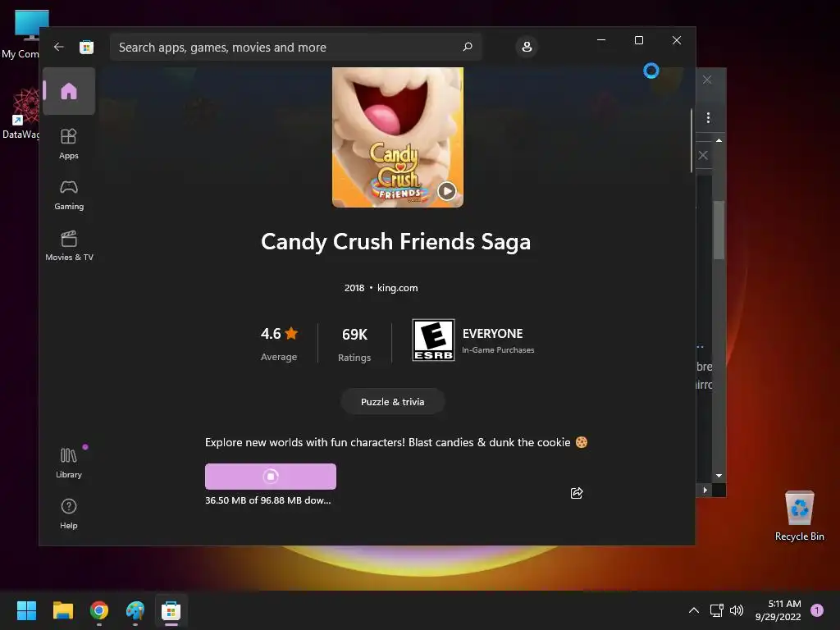This screenshot has height=630, width=840.
Task: Click the Microsoft Store logo icon
Action: click(87, 47)
